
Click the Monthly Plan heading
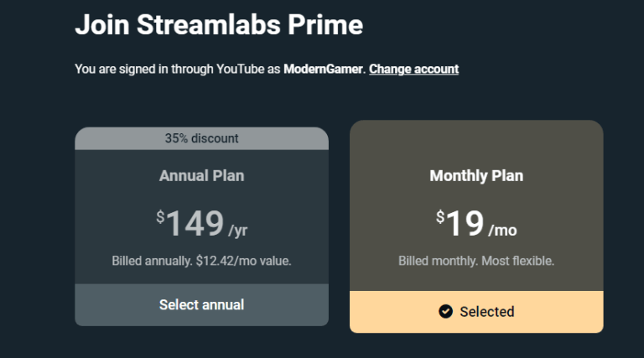pyautogui.click(x=476, y=176)
